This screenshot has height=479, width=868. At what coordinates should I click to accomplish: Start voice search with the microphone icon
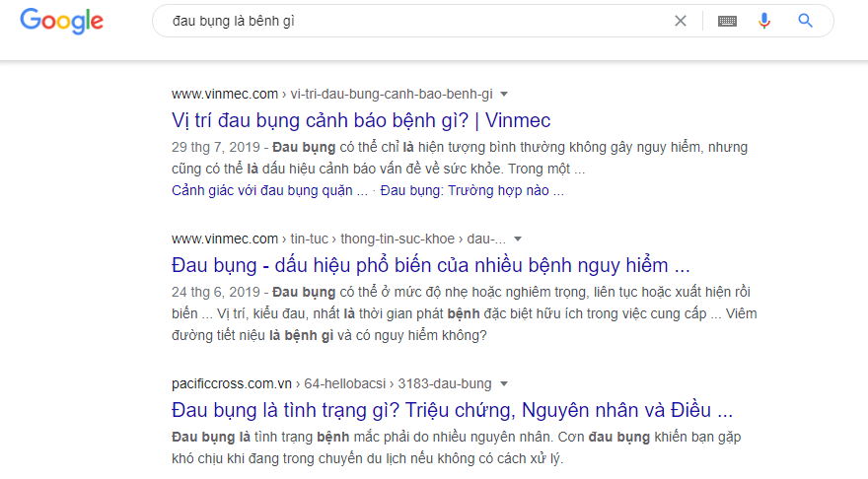(764, 21)
